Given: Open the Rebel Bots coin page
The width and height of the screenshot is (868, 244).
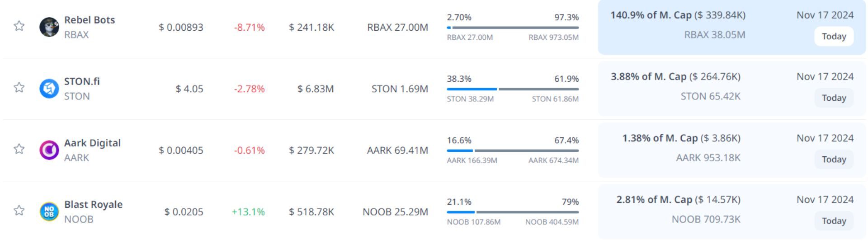Looking at the screenshot, I should (90, 20).
